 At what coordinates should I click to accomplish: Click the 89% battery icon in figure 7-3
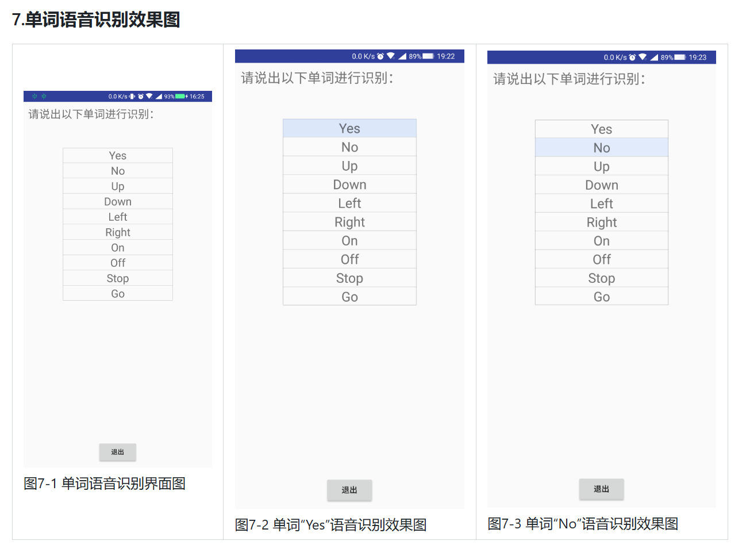pos(680,57)
